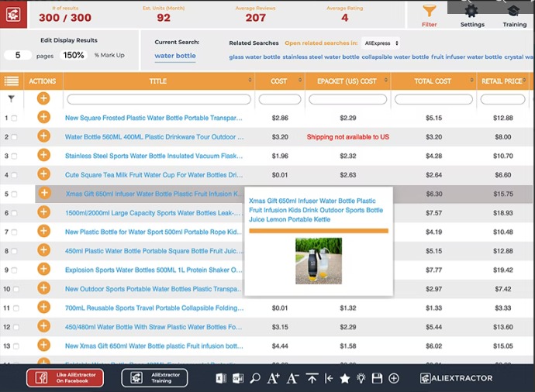The image size is (535, 392).
Task: Check the checkbox for row 10
Action: tap(16, 289)
